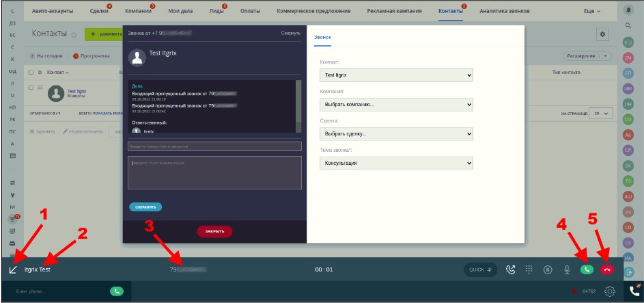Select the ТЗ user avatar in the right sidebar
This screenshot has width=644, height=303.
(x=628, y=181)
